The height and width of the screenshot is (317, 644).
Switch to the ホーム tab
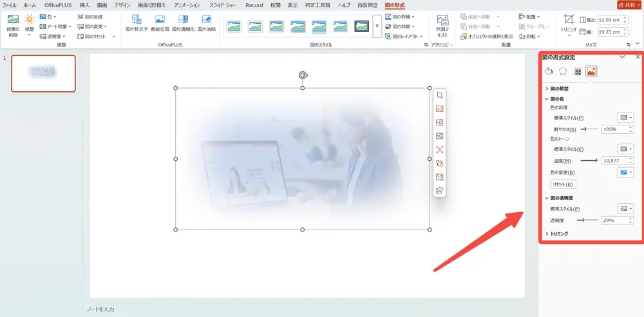coord(29,5)
